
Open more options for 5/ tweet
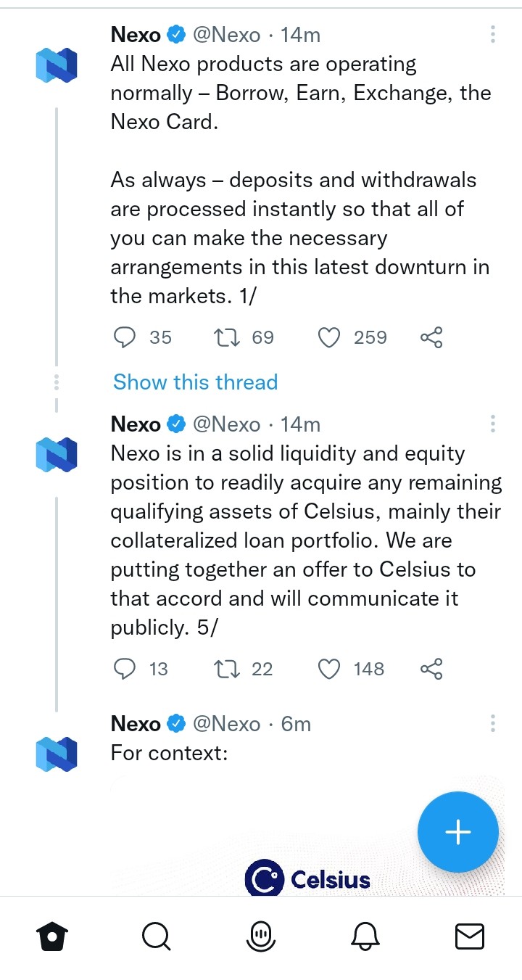coord(493,424)
